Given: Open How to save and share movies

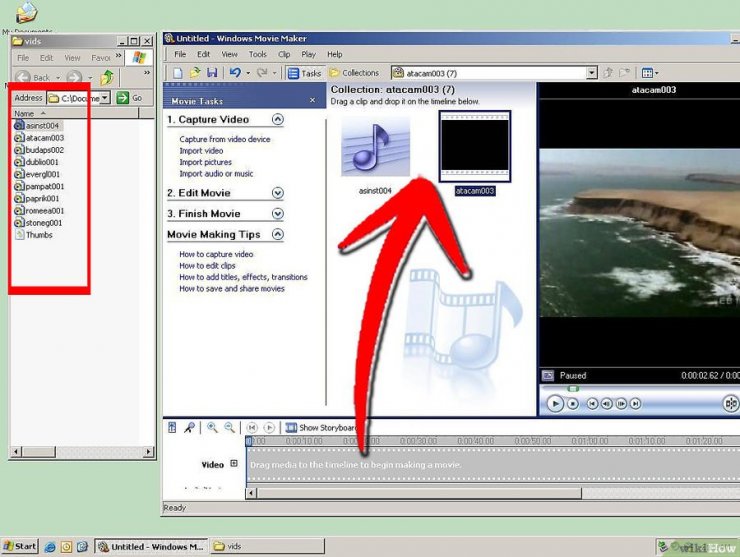Looking at the screenshot, I should (232, 288).
